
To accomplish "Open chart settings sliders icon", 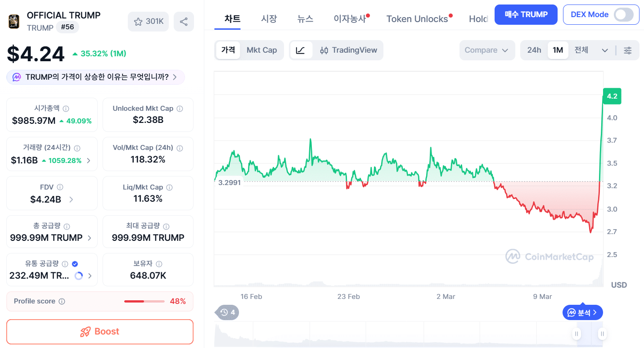I will coord(628,50).
